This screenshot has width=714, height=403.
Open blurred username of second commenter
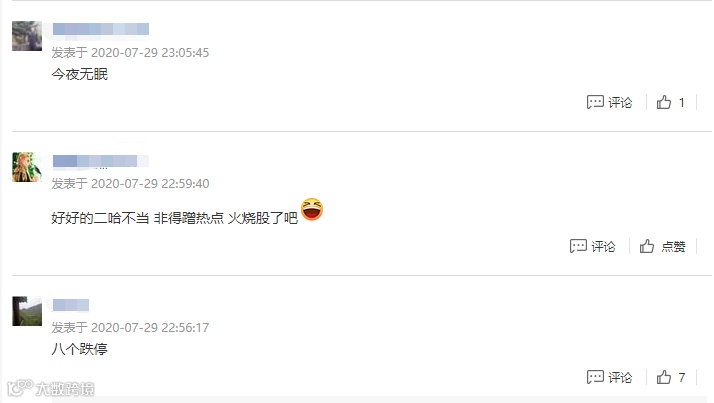point(101,161)
